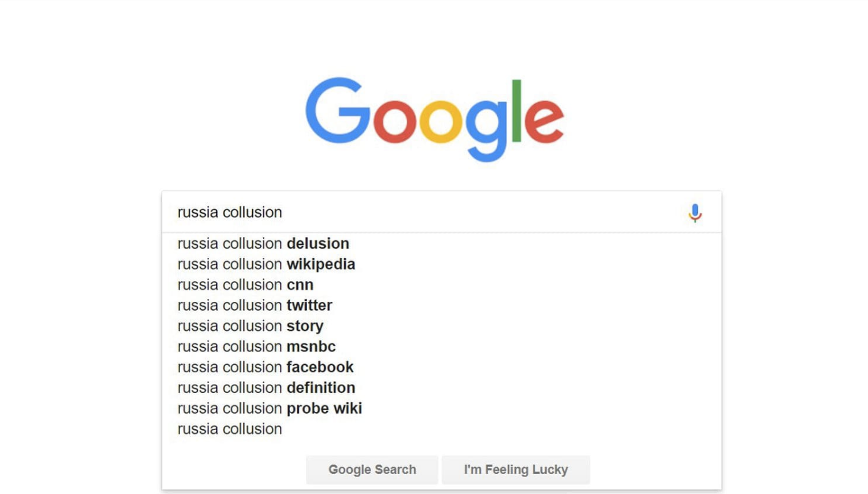Image resolution: width=868 pixels, height=494 pixels.
Task: Select the "russia collusion delusion" suggestion
Action: (263, 244)
